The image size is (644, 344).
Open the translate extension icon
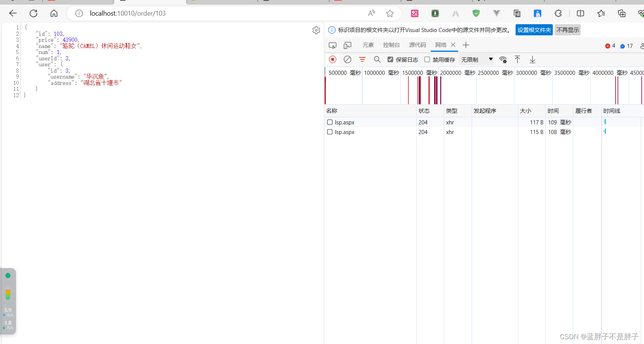(415, 13)
